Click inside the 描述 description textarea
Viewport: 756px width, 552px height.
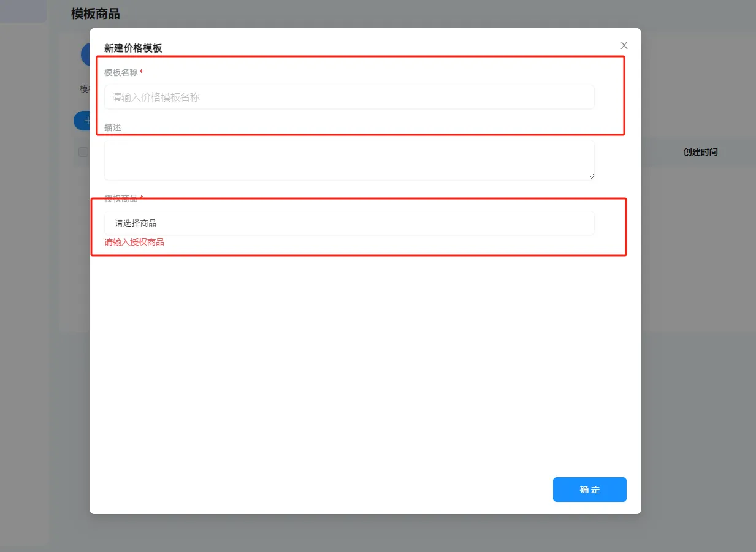[x=349, y=159]
